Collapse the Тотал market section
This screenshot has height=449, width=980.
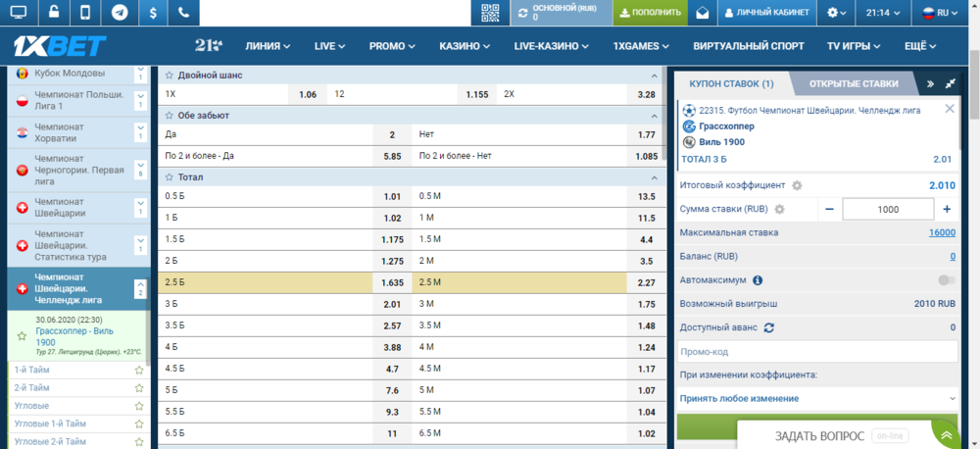coord(655,177)
